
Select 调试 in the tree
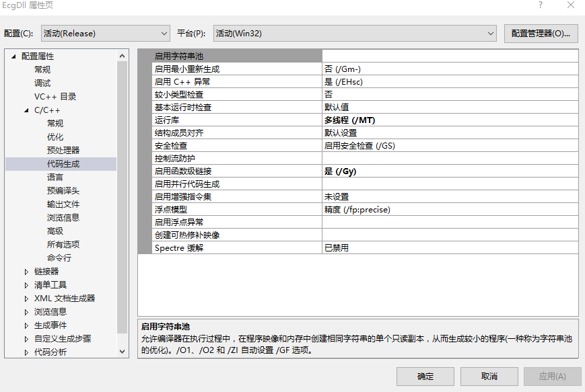pos(42,83)
